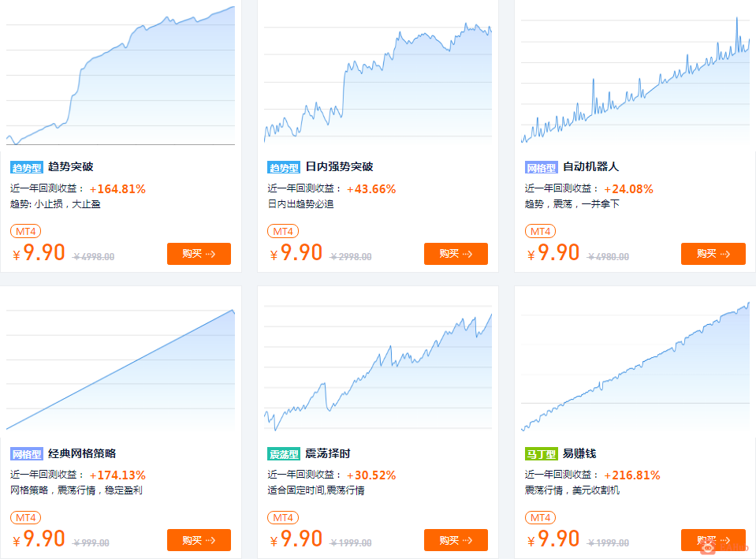Screen dimensions: 756x559
Task: Click the MT4 badge under 震荡择时
Action: point(283,518)
